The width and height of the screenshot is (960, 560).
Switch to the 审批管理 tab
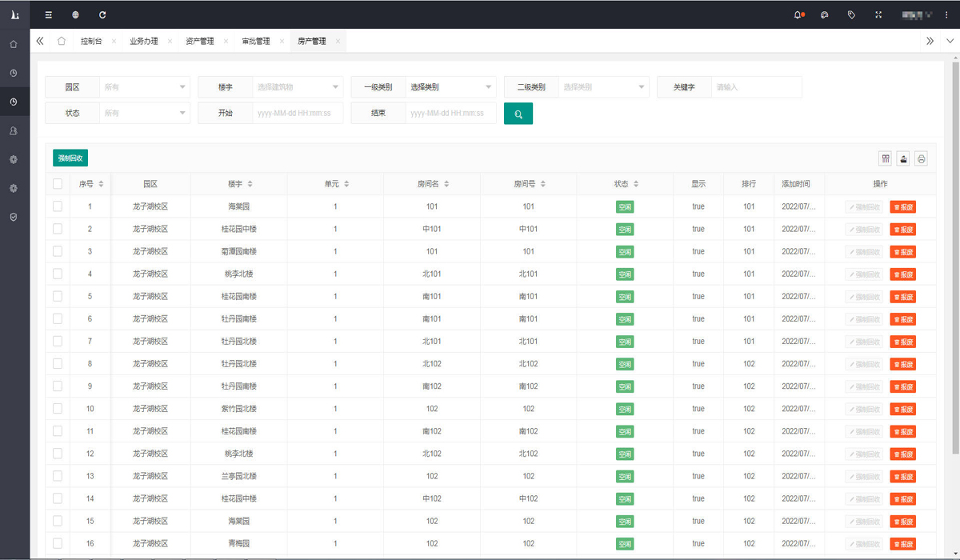(256, 41)
